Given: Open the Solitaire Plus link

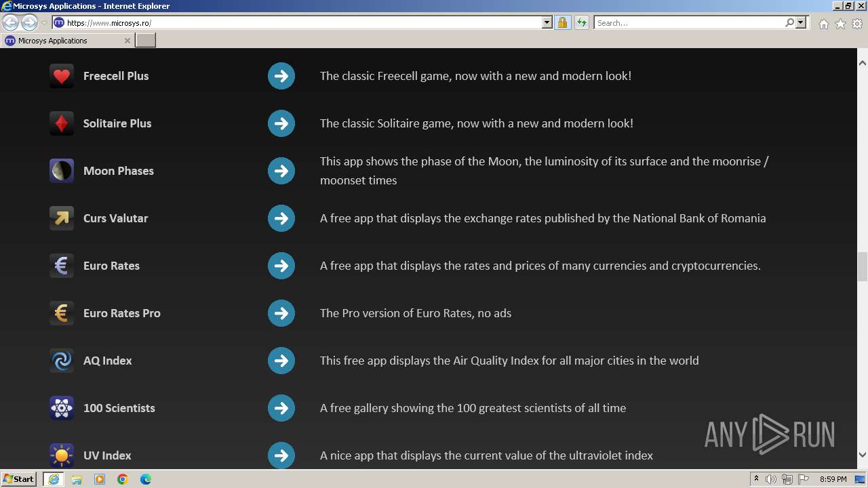Looking at the screenshot, I should [x=117, y=123].
